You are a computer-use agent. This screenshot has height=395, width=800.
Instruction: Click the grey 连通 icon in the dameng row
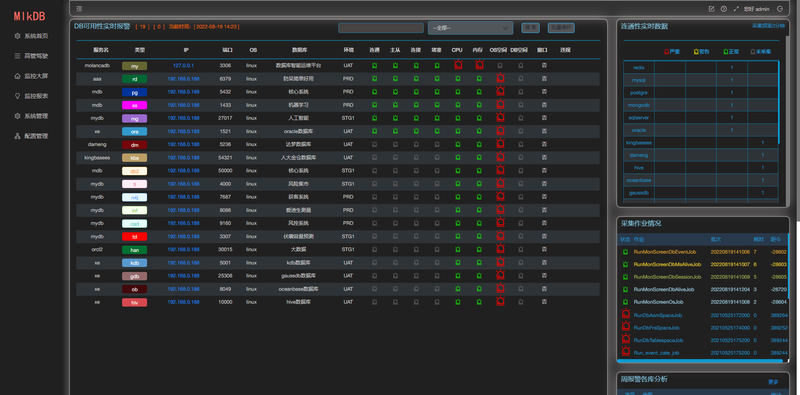[x=374, y=144]
